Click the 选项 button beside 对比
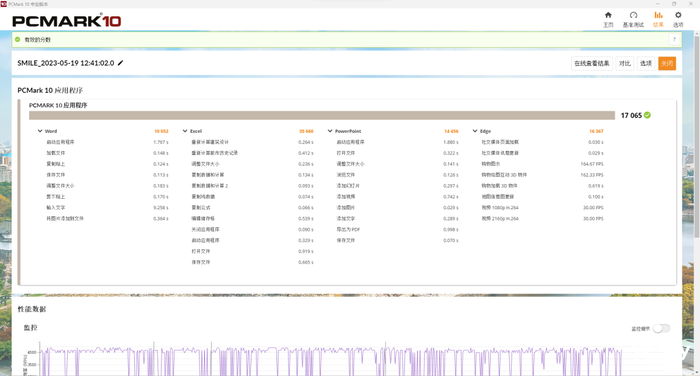This screenshot has height=376, width=700. click(x=646, y=63)
